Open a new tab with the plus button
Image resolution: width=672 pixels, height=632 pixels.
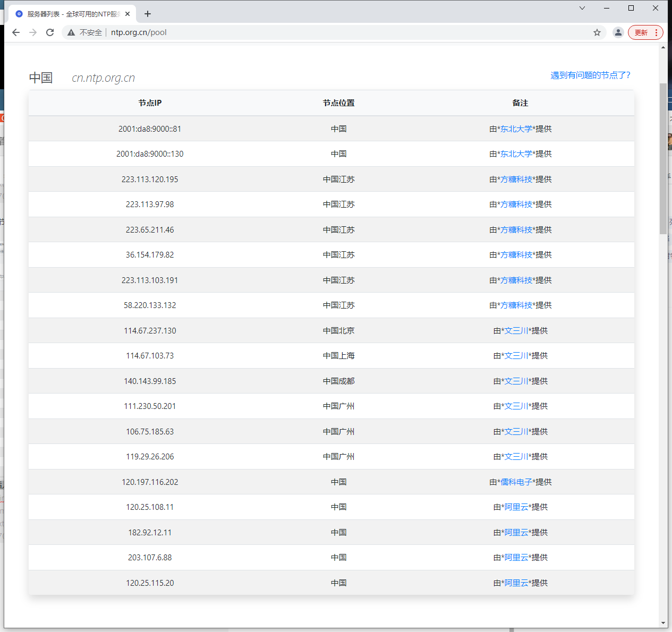[148, 14]
